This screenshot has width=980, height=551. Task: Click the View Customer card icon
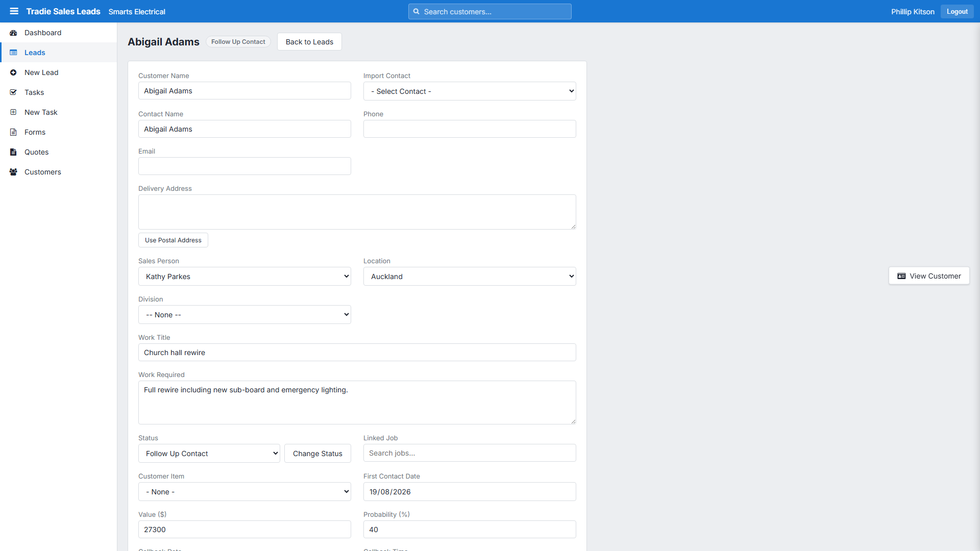(901, 276)
